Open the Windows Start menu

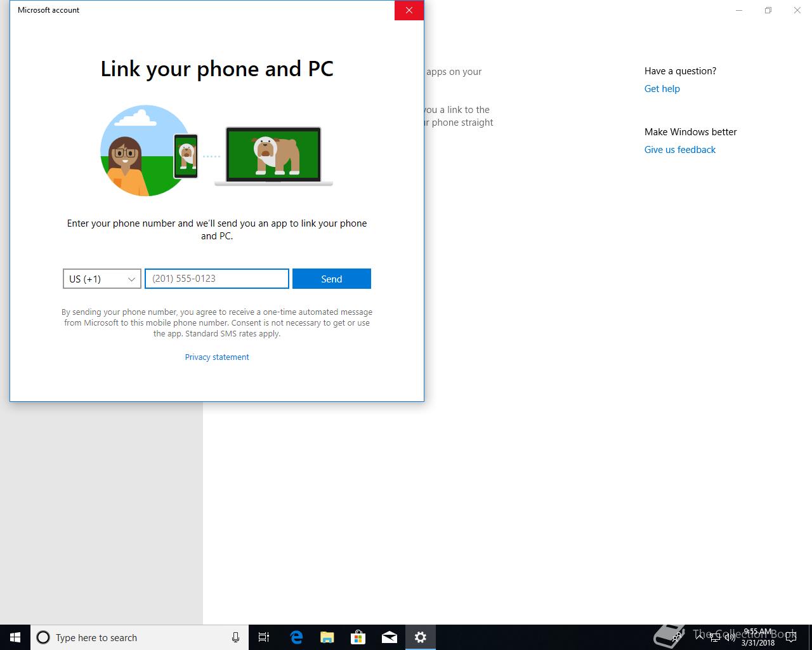click(x=15, y=637)
